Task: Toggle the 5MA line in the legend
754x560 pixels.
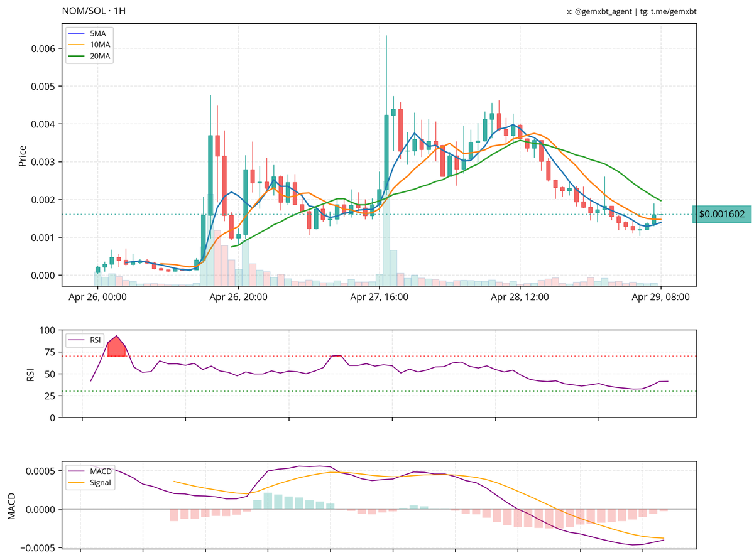Action: pos(97,33)
